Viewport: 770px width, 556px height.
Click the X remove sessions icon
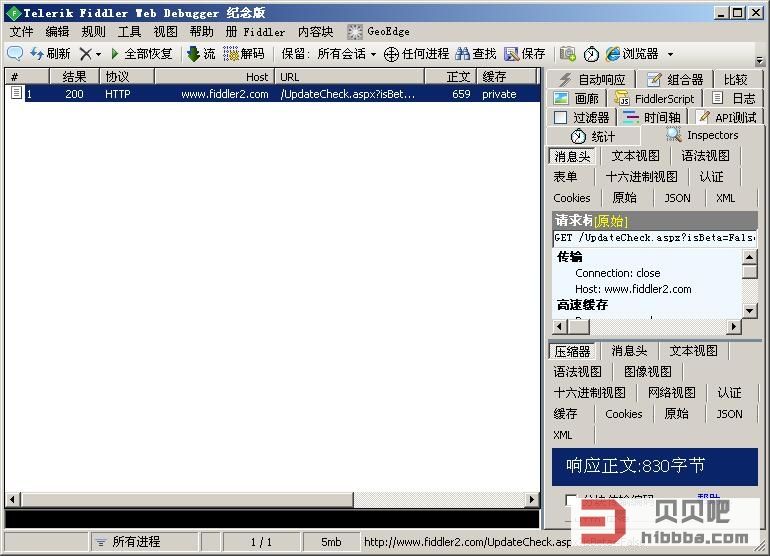[x=85, y=54]
